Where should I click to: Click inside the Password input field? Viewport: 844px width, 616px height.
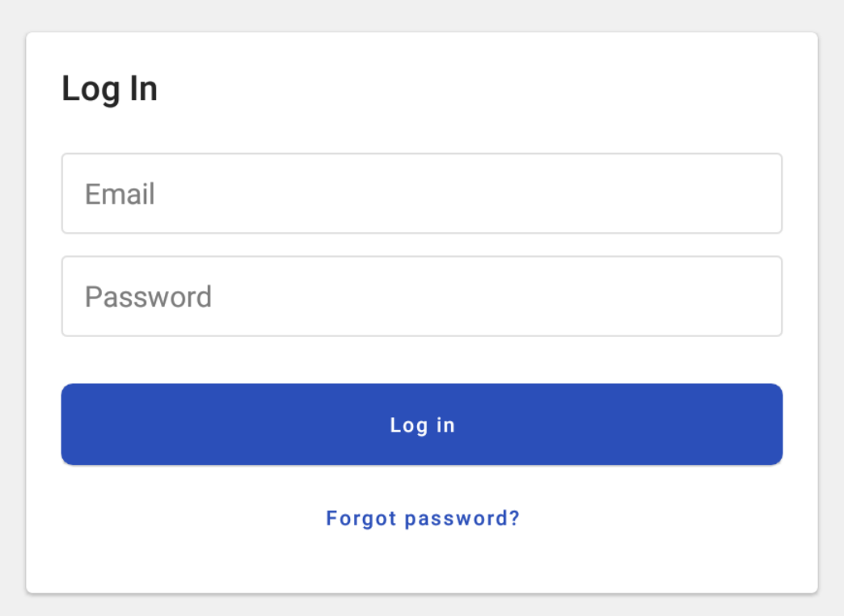click(422, 296)
